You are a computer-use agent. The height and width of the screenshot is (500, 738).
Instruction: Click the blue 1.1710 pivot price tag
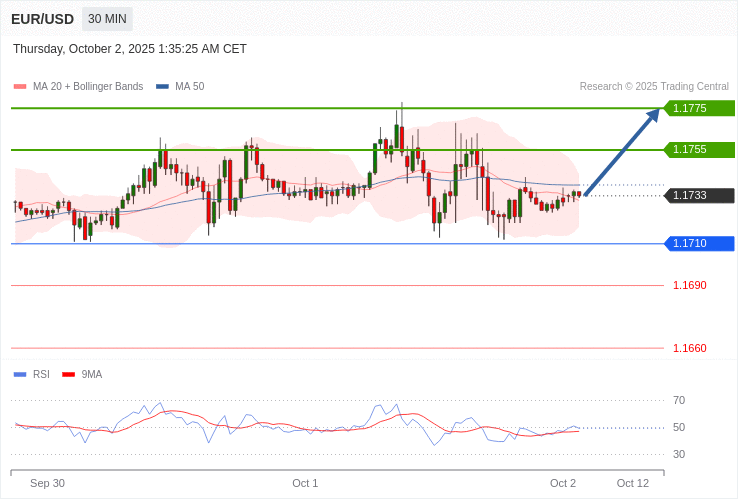pyautogui.click(x=699, y=244)
